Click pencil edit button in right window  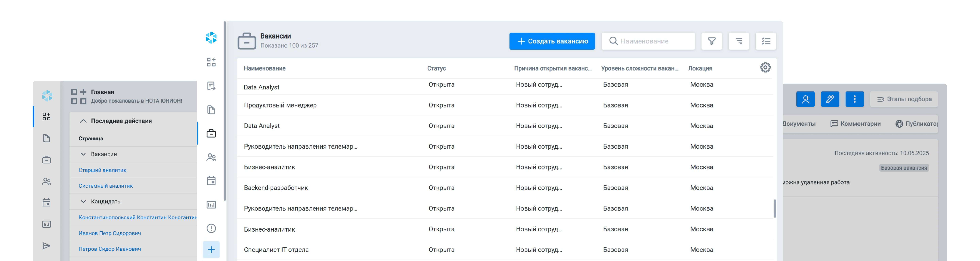(x=830, y=99)
